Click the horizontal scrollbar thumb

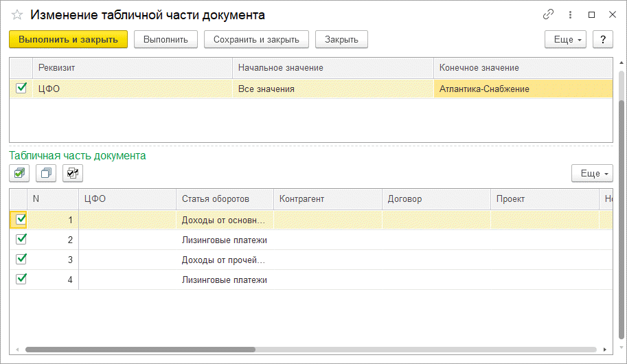point(137,350)
